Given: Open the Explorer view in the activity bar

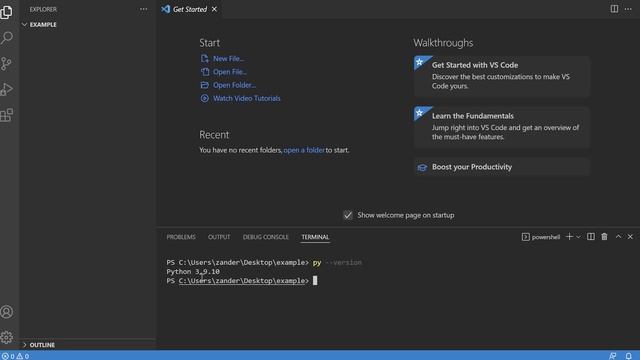Looking at the screenshot, I should [7, 12].
